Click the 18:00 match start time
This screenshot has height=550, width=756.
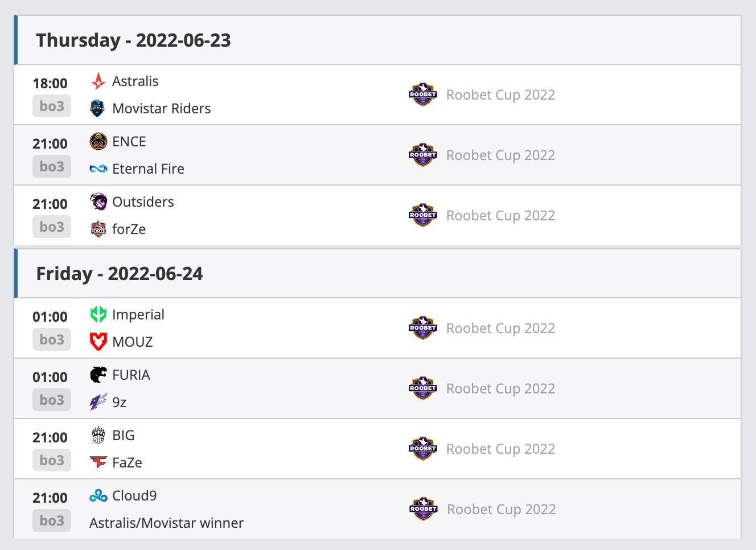[51, 83]
